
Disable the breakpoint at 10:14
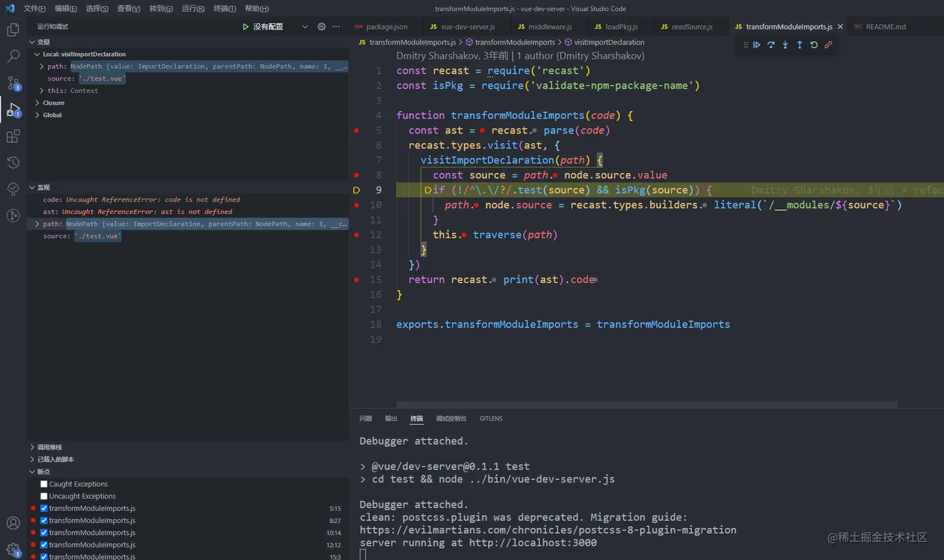44,533
